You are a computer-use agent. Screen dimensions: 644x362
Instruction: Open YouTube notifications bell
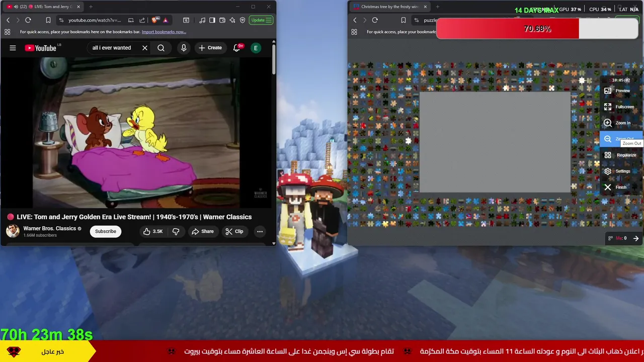pyautogui.click(x=236, y=48)
